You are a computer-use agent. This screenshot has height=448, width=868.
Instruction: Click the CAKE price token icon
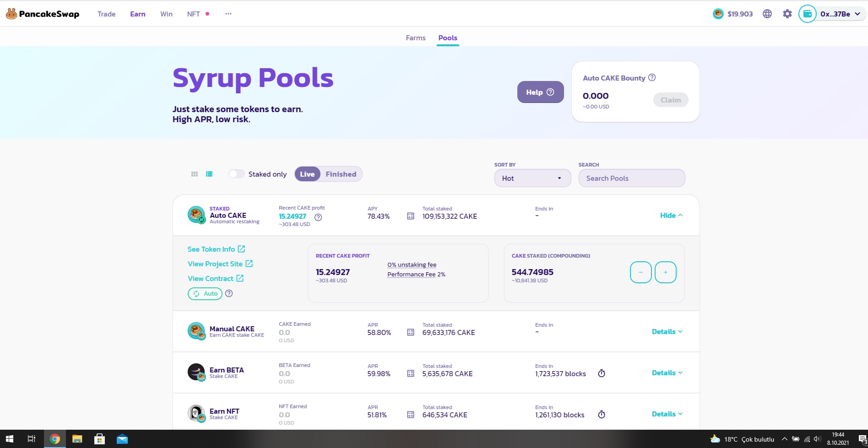(x=718, y=14)
